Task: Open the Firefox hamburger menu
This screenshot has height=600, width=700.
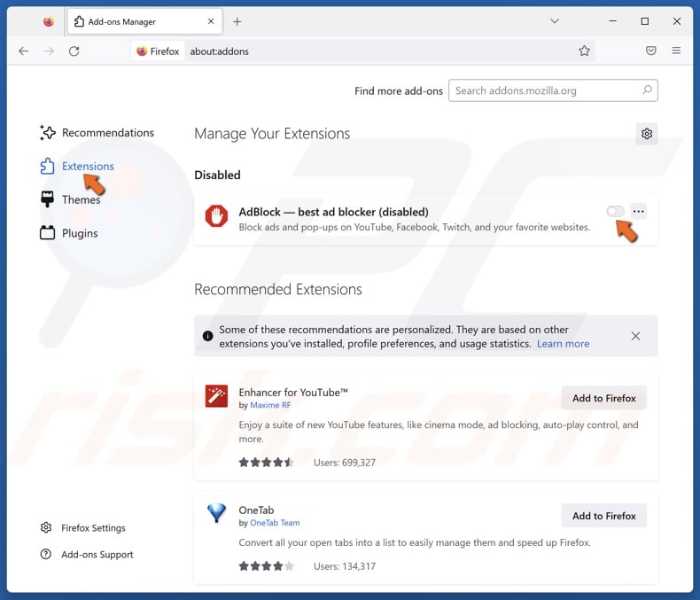Action: pyautogui.click(x=676, y=51)
